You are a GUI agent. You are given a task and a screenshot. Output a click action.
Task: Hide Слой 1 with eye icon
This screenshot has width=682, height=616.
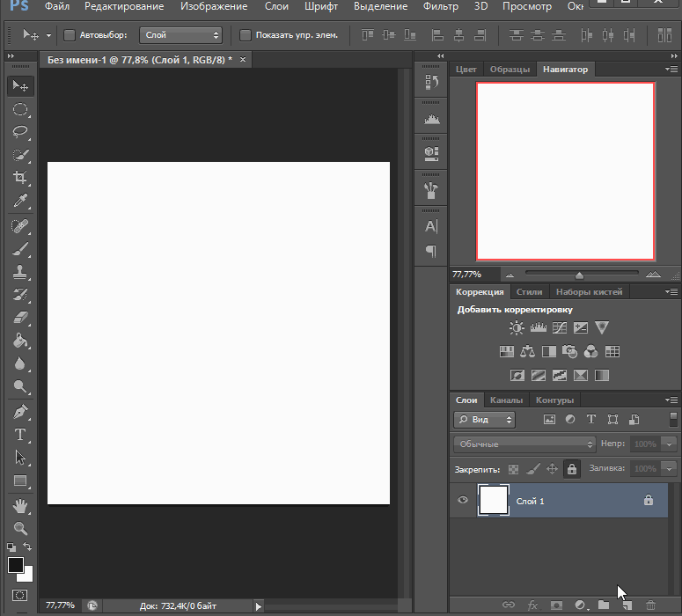pos(463,501)
